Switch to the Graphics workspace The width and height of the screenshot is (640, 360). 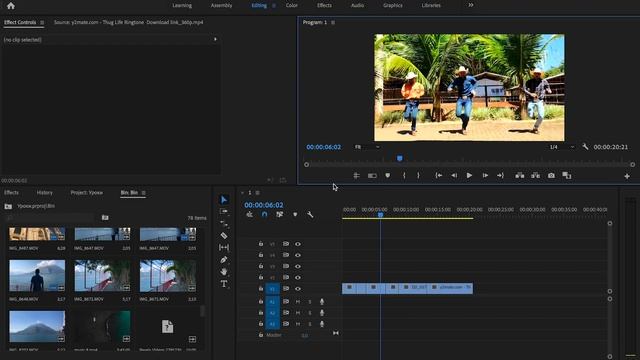pos(393,6)
